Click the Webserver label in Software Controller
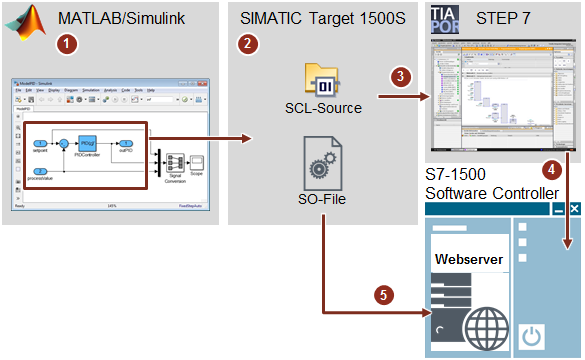 click(469, 259)
